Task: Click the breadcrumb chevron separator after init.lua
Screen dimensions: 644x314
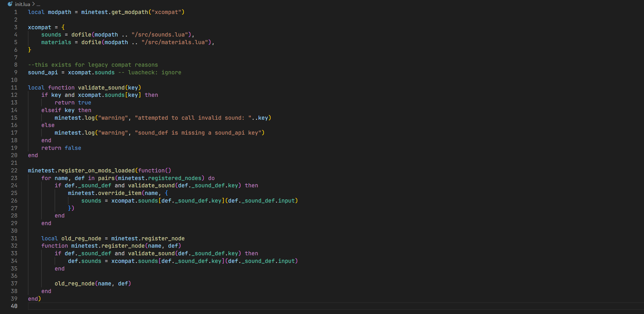Action: tap(33, 4)
